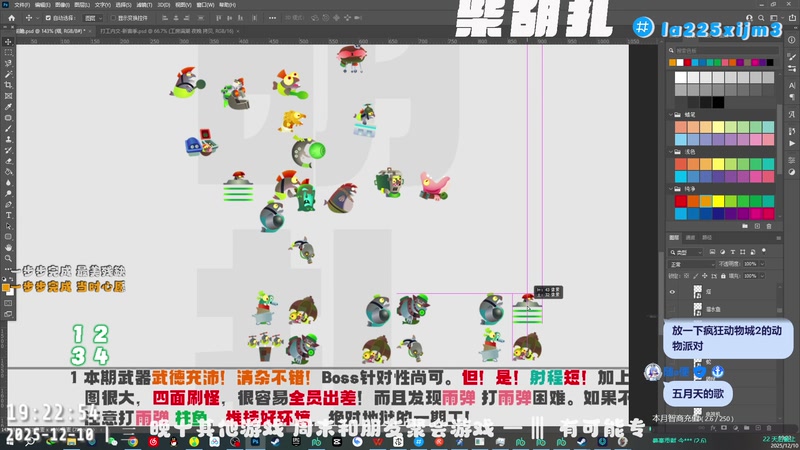Open the 图像(I) menu
The height and width of the screenshot is (450, 800).
(x=62, y=5)
